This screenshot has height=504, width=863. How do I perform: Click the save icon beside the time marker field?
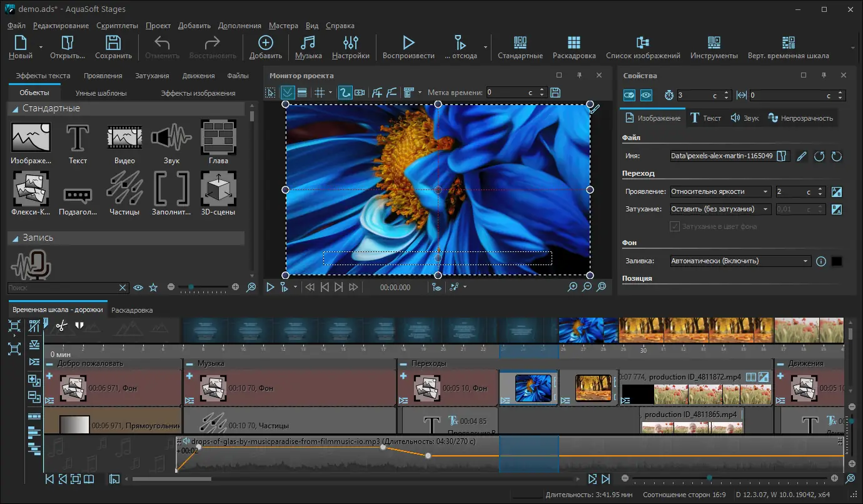point(555,93)
